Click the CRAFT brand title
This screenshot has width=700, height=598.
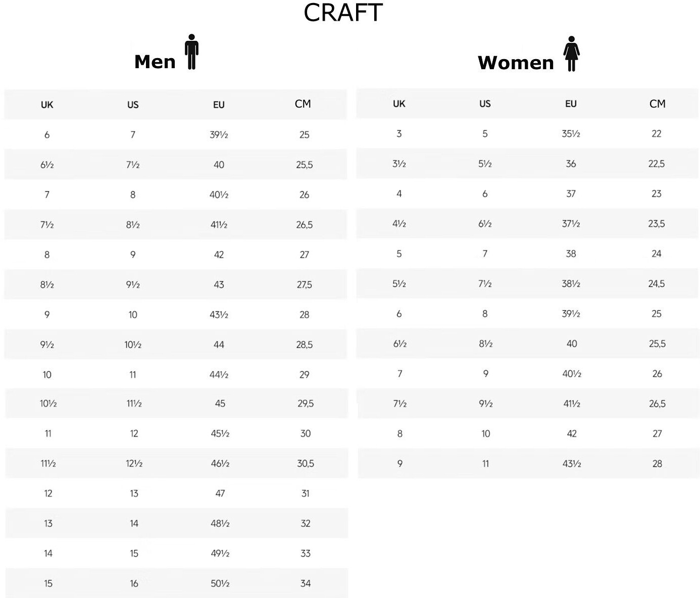pyautogui.click(x=343, y=13)
